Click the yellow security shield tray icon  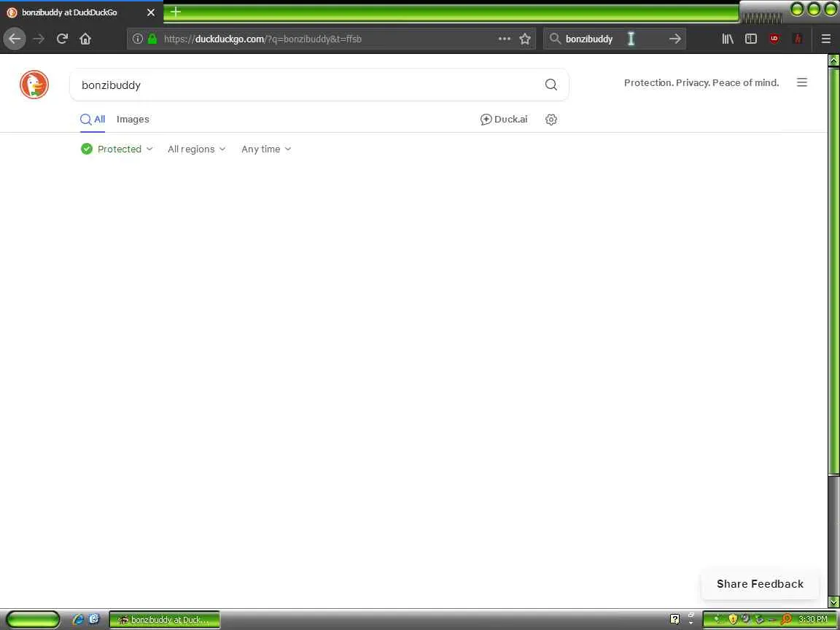[x=733, y=619]
